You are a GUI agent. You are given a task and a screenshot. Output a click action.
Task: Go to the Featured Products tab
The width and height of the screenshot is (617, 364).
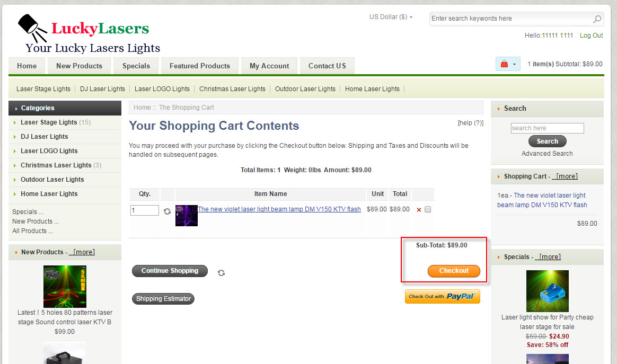199,66
